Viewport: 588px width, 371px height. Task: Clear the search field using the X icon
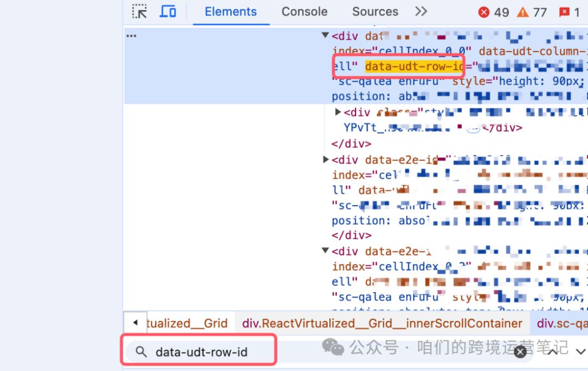pos(520,352)
